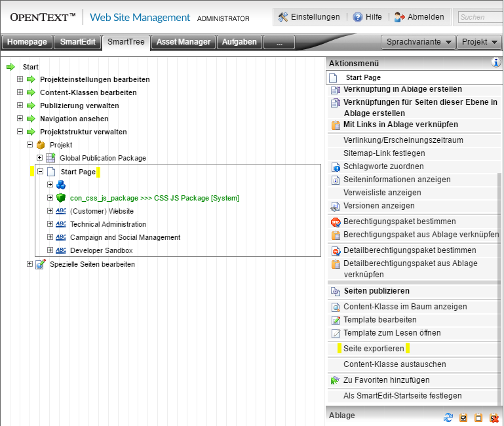Collapse the Start Page node

[41, 172]
